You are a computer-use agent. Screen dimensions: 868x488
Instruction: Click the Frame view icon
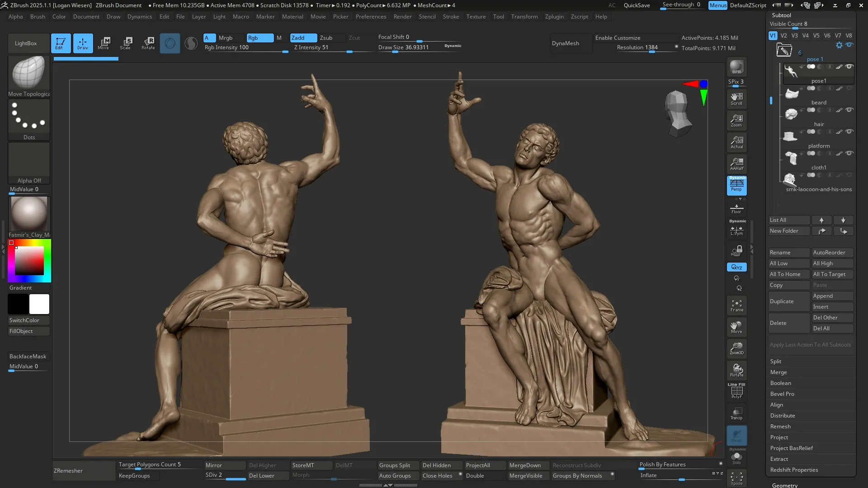click(736, 305)
